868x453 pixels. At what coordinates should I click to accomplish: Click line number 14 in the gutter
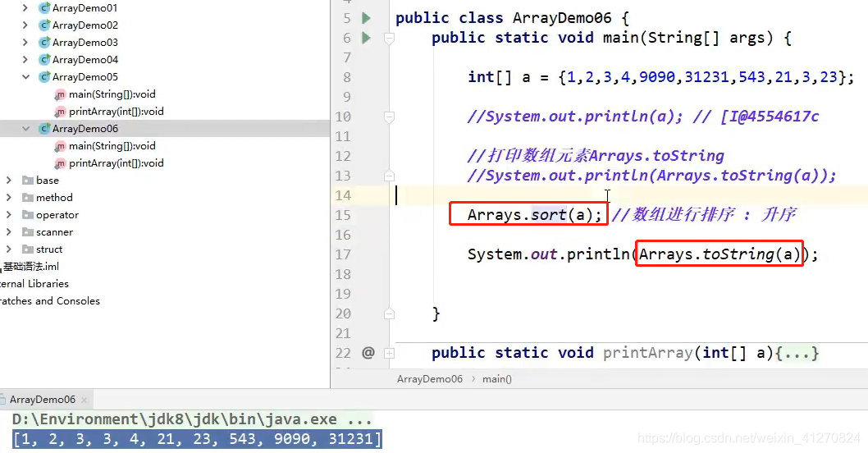343,195
